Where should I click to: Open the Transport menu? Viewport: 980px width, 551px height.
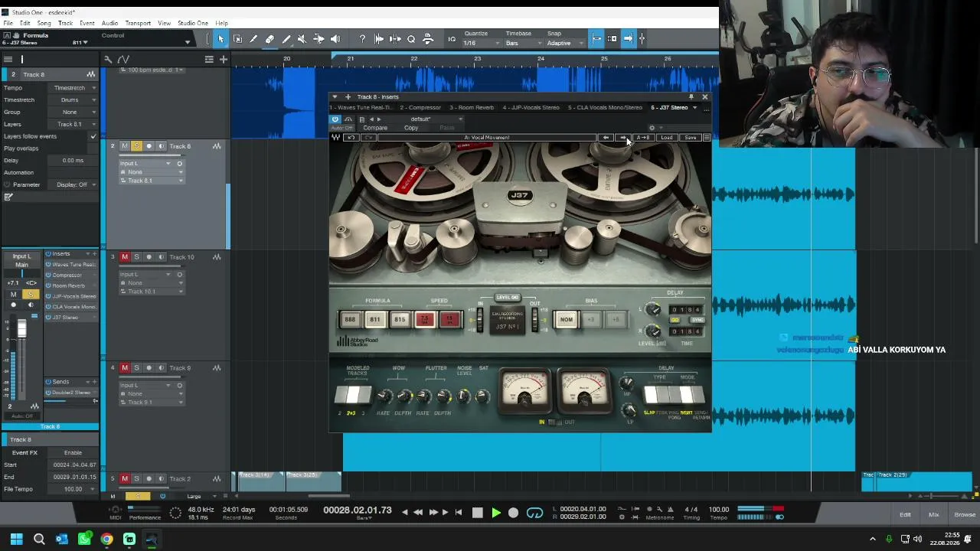138,23
